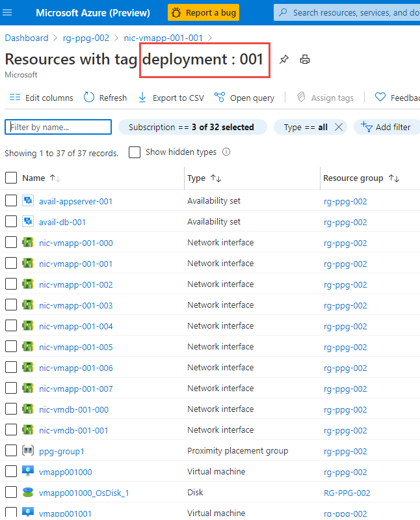This screenshot has width=420, height=520.
Task: Sort by Type column
Action: 204,178
